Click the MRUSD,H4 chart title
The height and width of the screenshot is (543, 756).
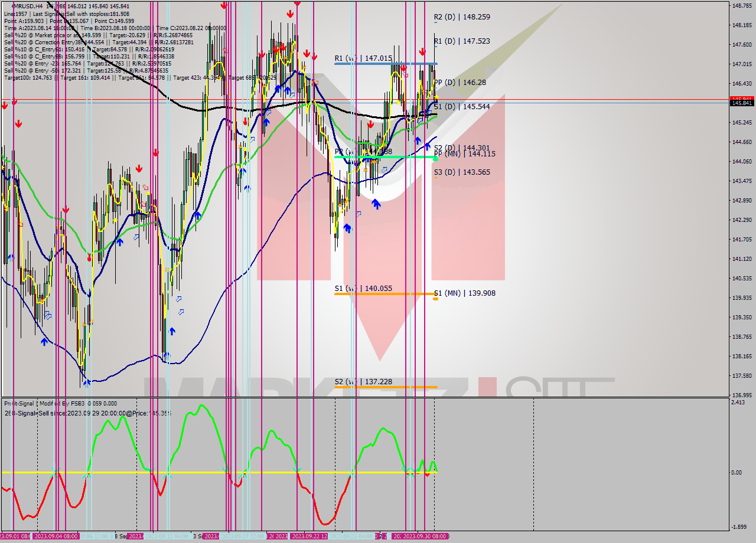pos(21,5)
